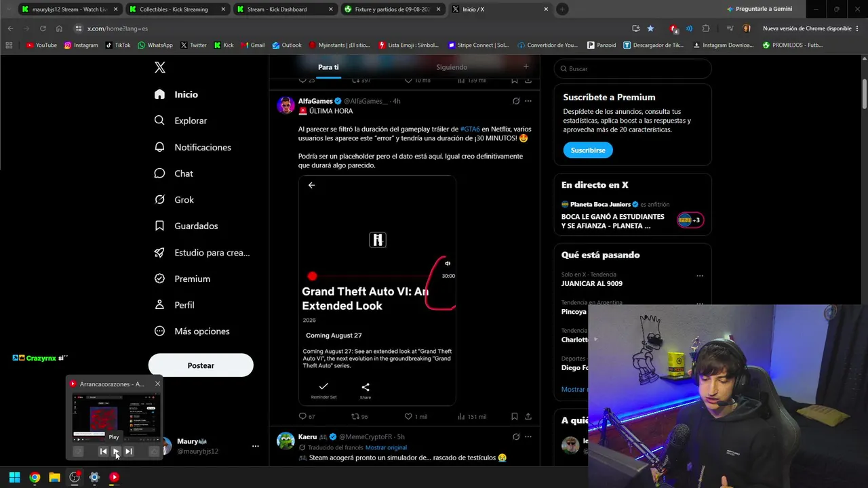868x488 pixels.
Task: Click the Buscar search field
Action: pyautogui.click(x=633, y=68)
